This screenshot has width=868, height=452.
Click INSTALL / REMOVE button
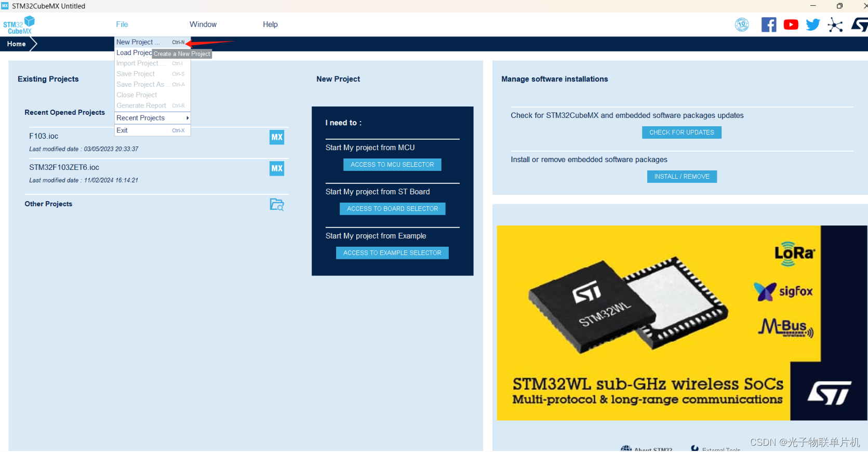[682, 177]
